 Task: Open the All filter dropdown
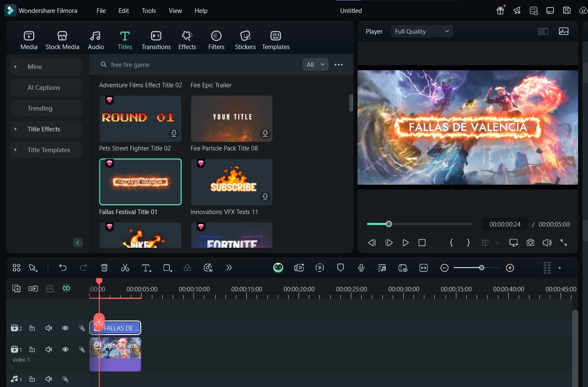316,64
